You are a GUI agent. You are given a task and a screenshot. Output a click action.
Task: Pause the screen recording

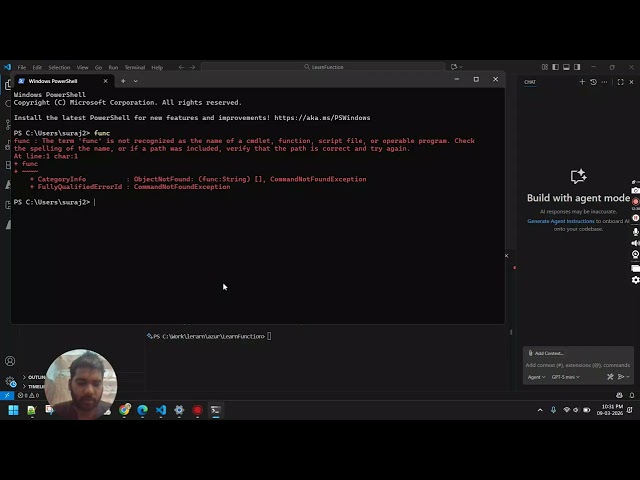pos(636,218)
